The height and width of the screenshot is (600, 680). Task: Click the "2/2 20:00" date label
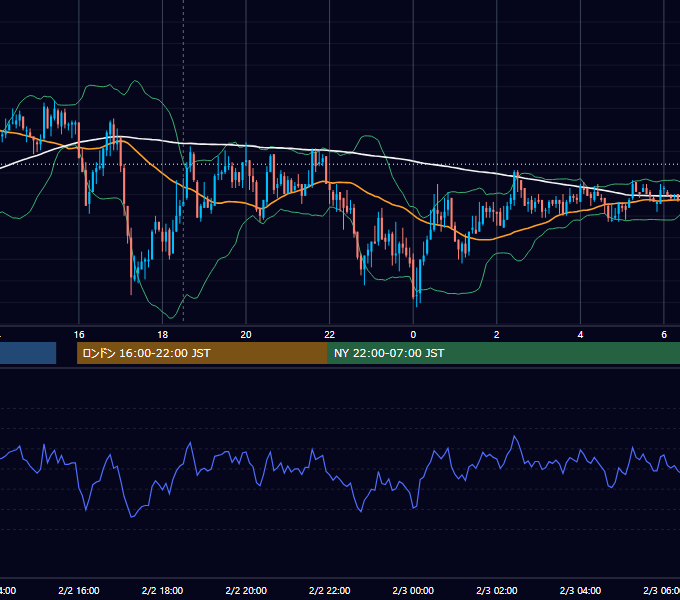[x=246, y=591]
